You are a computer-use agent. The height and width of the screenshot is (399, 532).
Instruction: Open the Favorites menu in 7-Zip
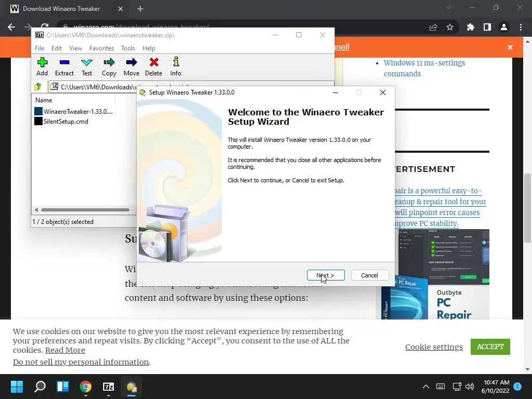pyautogui.click(x=101, y=48)
